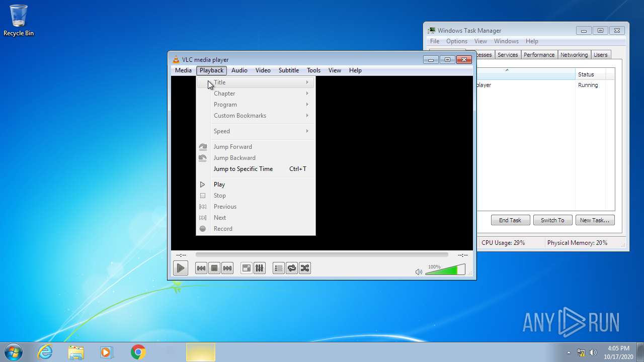Viewport: 644px width, 362px height.
Task: Expand the Speed submenu
Action: coord(256,131)
